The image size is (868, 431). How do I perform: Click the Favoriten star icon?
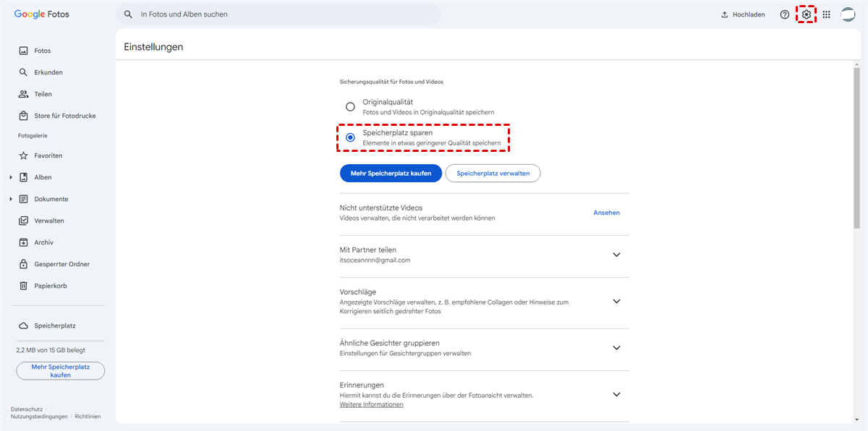pos(23,155)
